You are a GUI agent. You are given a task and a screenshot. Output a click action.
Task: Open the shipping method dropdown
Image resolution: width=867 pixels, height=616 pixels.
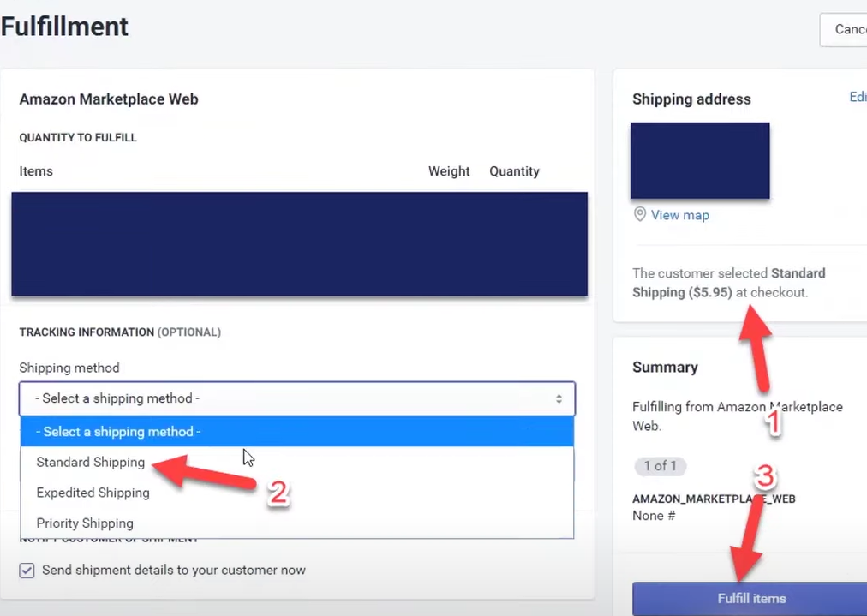pyautogui.click(x=297, y=398)
